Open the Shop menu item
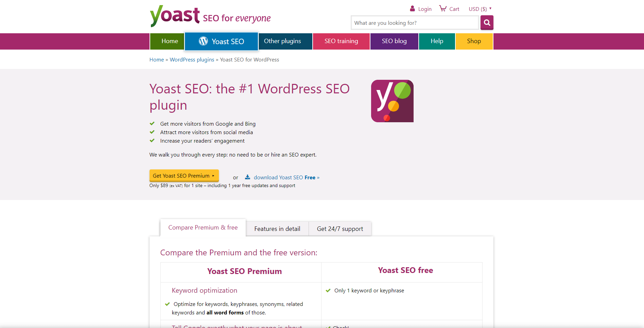The width and height of the screenshot is (644, 328). tap(474, 41)
